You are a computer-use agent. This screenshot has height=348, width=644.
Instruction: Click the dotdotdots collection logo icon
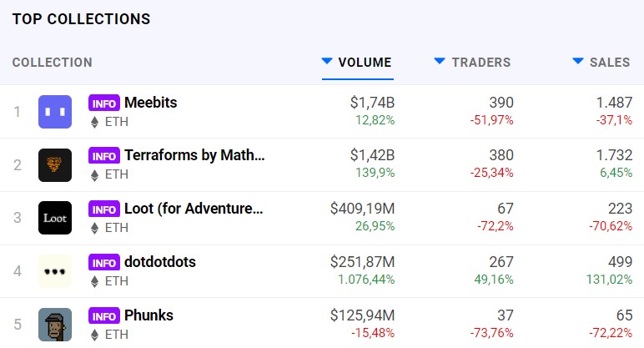click(x=55, y=271)
